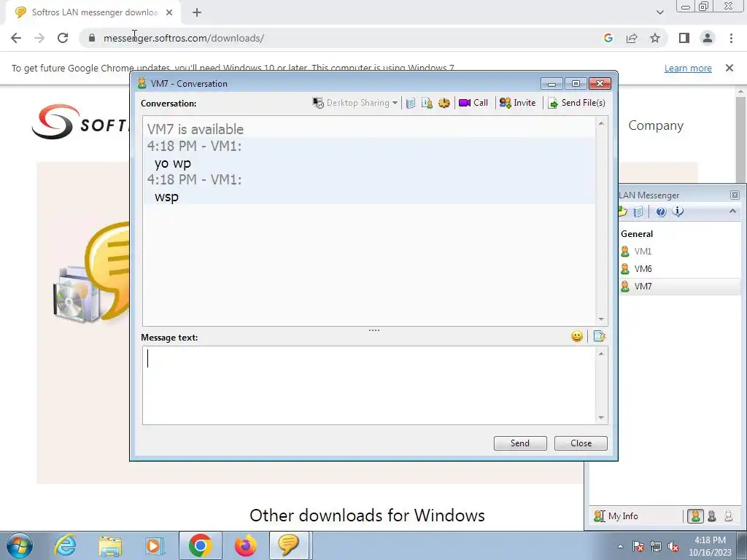
Task: Switch to Firefox in taskbar
Action: click(x=245, y=545)
